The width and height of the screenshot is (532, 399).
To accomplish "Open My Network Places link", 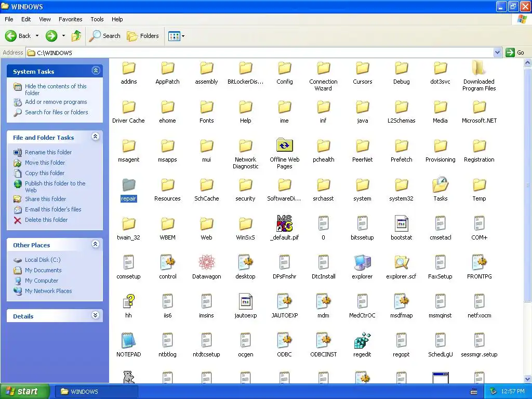I will (x=48, y=291).
